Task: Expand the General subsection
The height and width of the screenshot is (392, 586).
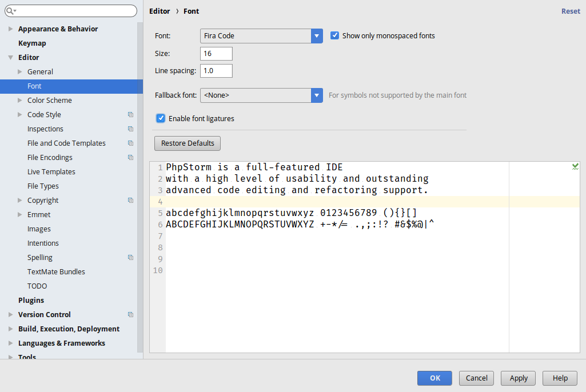Action: point(20,72)
